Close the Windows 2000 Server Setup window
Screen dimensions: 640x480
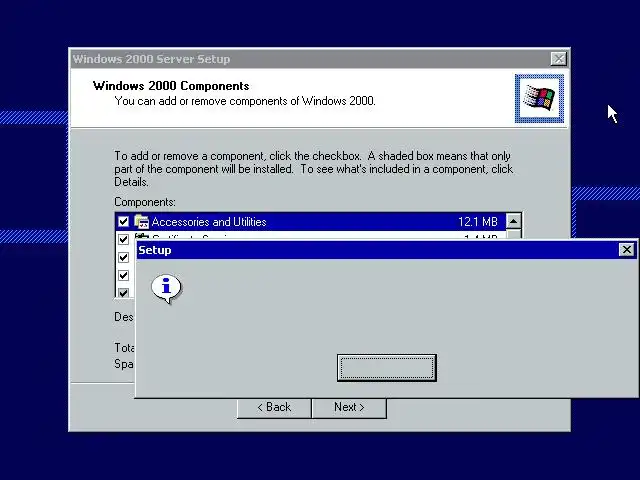point(558,59)
